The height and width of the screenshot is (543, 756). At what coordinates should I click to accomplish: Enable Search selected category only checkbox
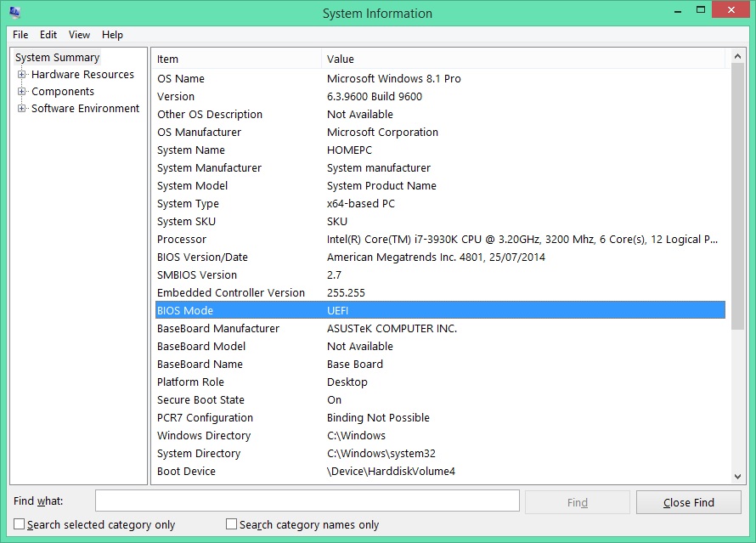click(19, 523)
